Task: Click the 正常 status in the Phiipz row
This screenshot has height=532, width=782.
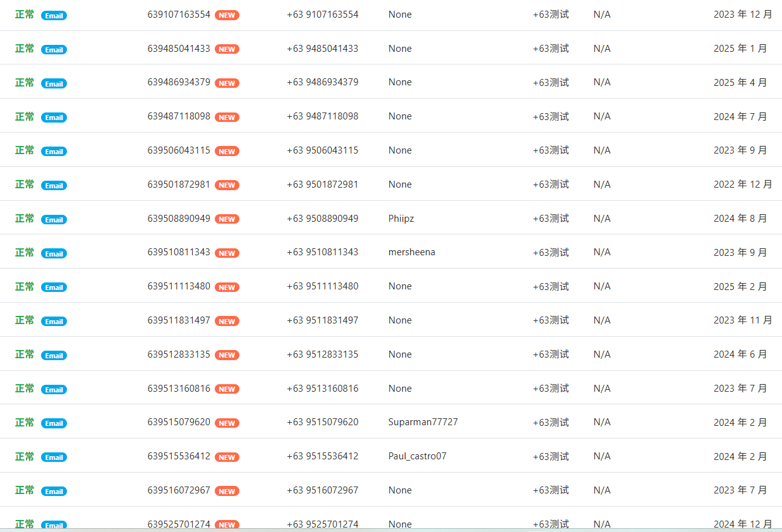Action: pyautogui.click(x=25, y=219)
